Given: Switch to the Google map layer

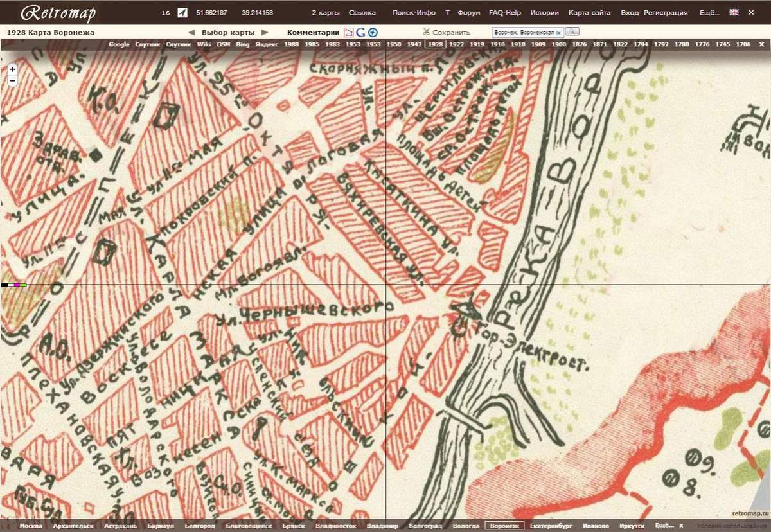Looking at the screenshot, I should (x=119, y=44).
